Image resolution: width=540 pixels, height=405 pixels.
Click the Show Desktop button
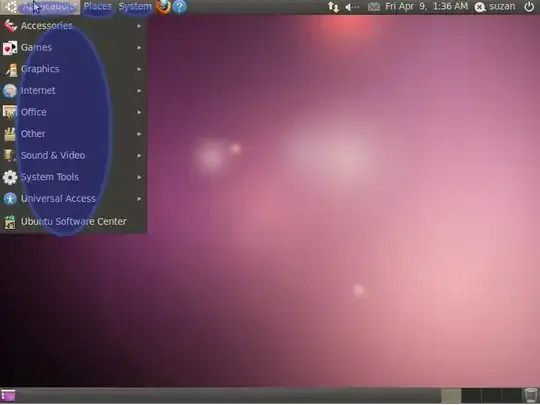(8, 396)
